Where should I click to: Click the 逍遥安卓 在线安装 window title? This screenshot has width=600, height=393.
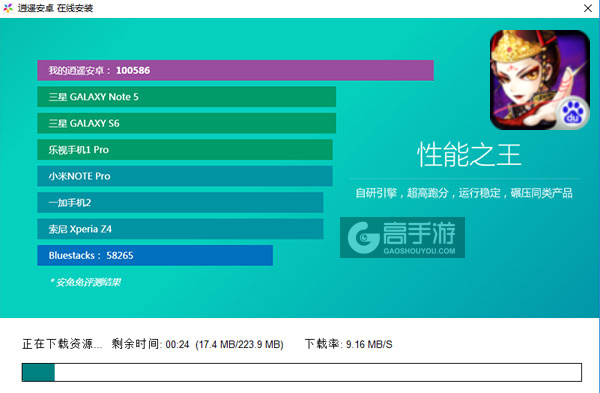click(55, 8)
